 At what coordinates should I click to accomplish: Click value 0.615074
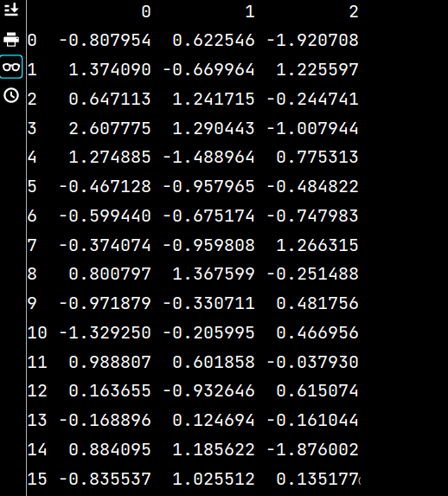click(x=317, y=391)
